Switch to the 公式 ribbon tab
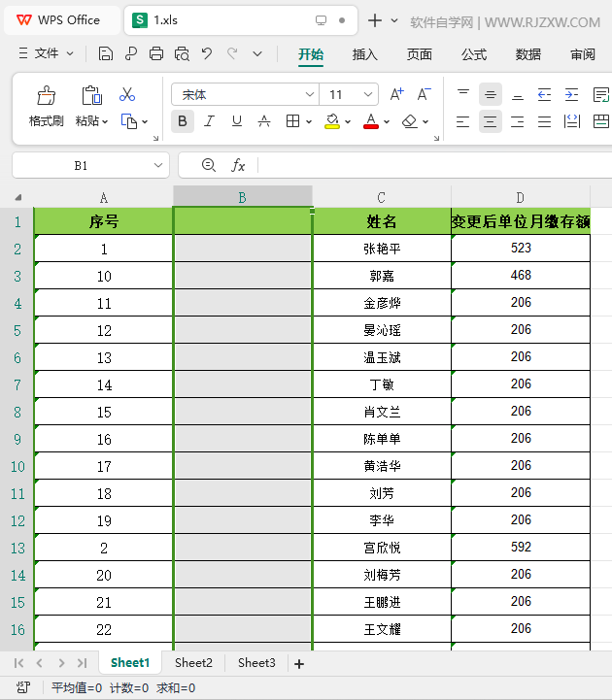This screenshot has height=700, width=612. point(474,54)
